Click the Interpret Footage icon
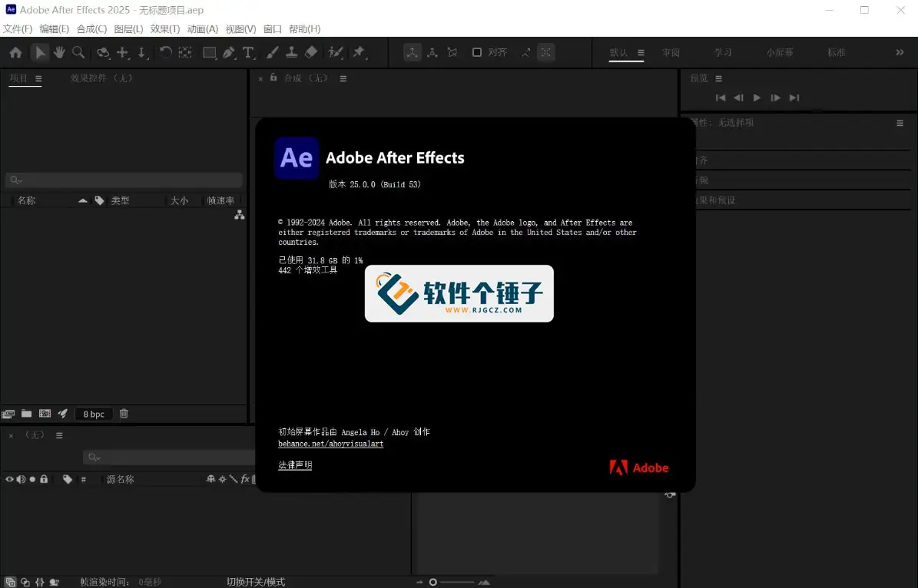Viewport: 918px width, 588px height. pos(8,414)
